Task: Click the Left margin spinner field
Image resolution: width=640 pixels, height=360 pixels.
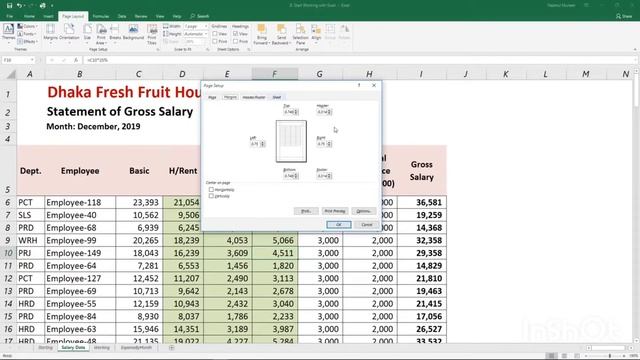Action: (257, 144)
